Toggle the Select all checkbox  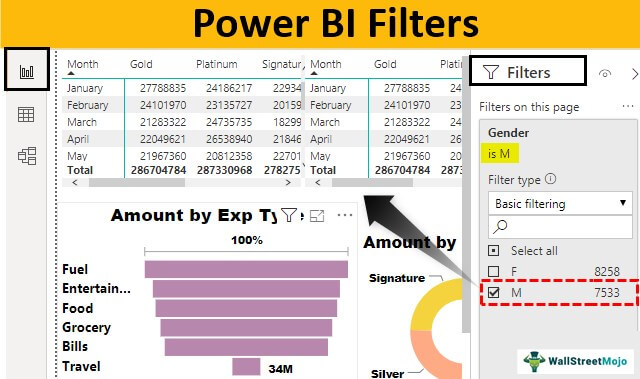coord(493,250)
